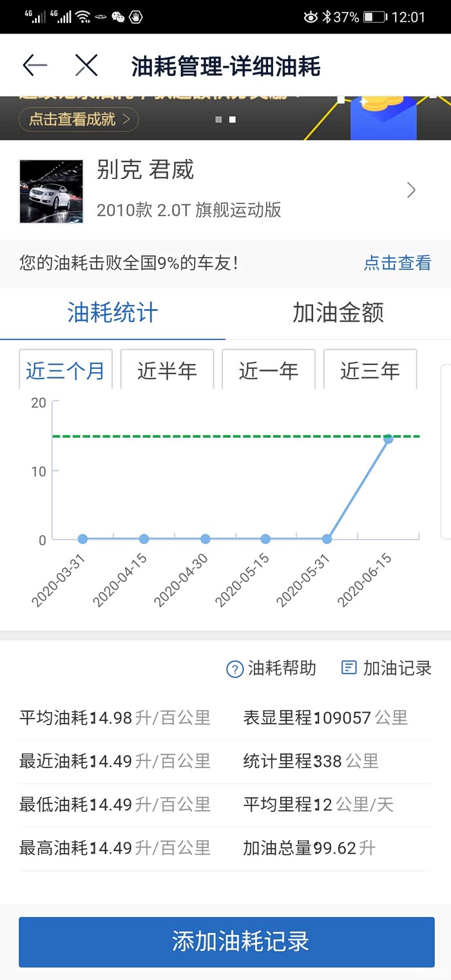The height and width of the screenshot is (980, 451).
Task: Switch to the 油耗统计 tab
Action: tap(113, 313)
